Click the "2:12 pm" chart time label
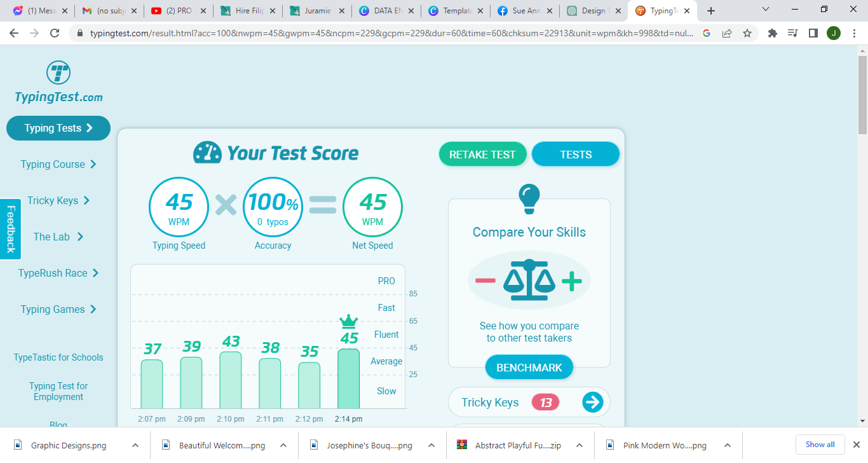This screenshot has width=868, height=463. pos(309,419)
